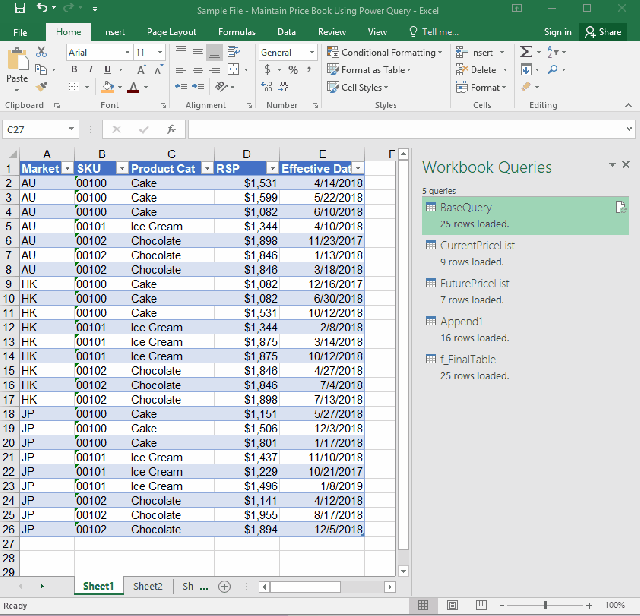Increase indent of cell text
Screen dimensions: 640x616
click(198, 87)
